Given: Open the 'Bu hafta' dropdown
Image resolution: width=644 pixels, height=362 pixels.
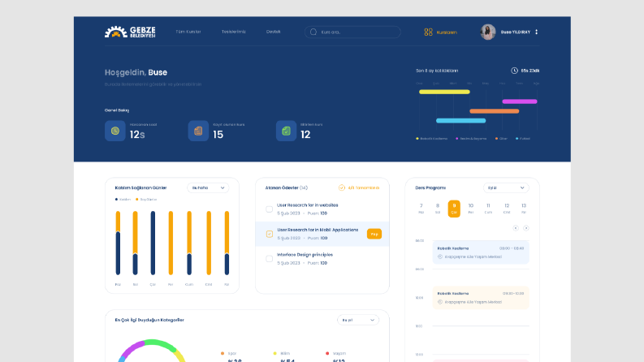Looking at the screenshot, I should pos(208,187).
